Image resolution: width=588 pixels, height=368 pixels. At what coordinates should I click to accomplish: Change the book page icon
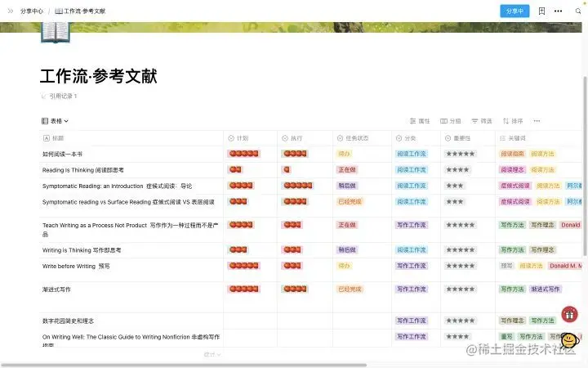click(56, 32)
